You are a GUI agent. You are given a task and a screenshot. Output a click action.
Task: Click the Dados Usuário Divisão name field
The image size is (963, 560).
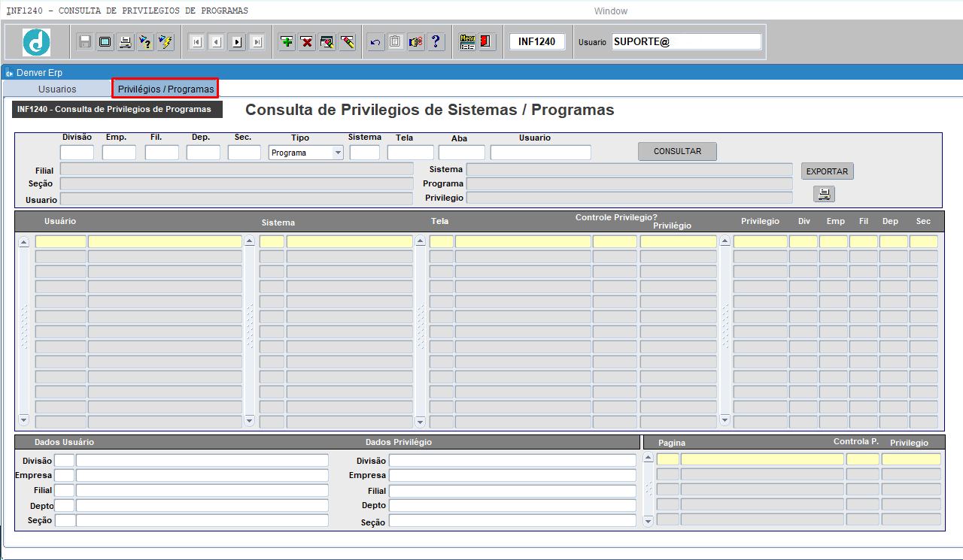click(202, 460)
